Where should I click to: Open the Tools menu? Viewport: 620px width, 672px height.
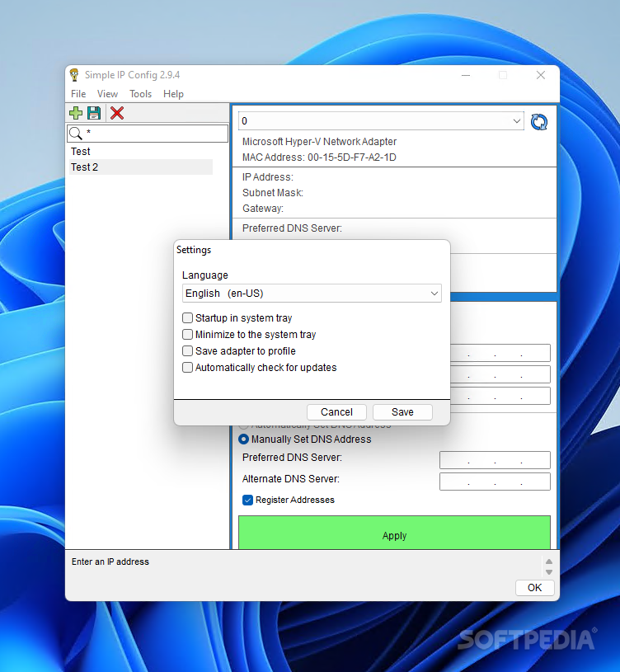coord(140,94)
